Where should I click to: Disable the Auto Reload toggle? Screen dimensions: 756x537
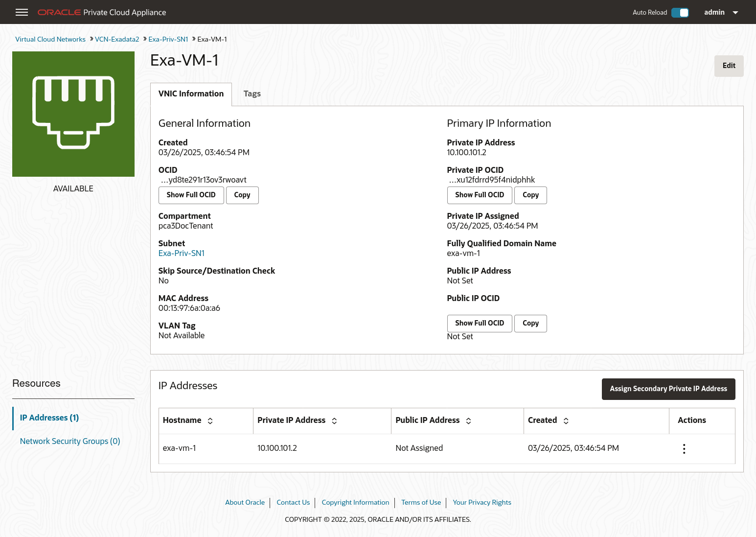coord(680,13)
